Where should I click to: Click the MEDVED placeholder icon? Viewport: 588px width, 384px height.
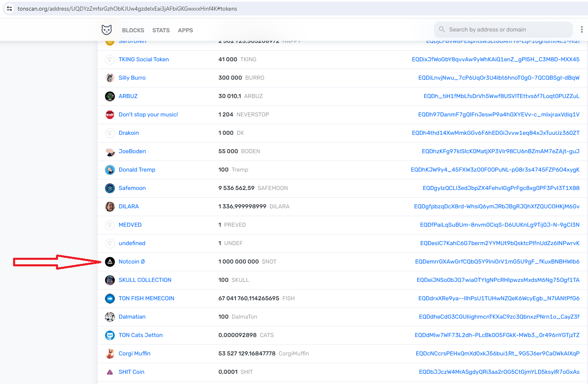pyautogui.click(x=110, y=225)
